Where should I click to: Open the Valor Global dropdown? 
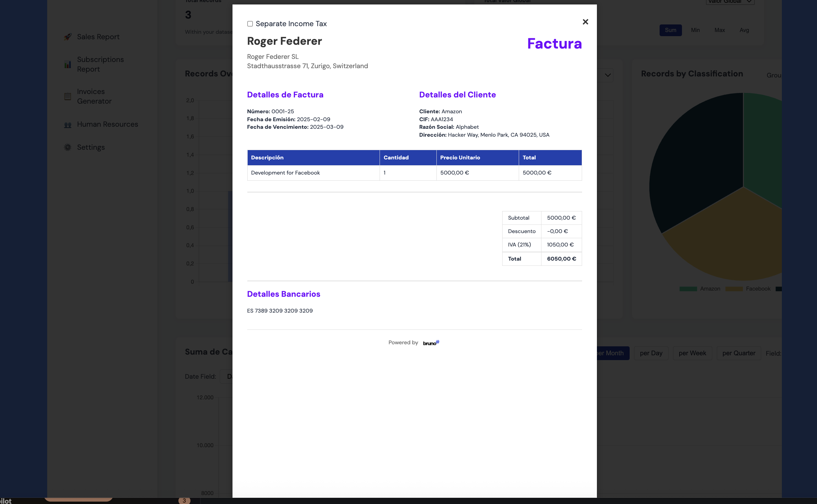[730, 2]
